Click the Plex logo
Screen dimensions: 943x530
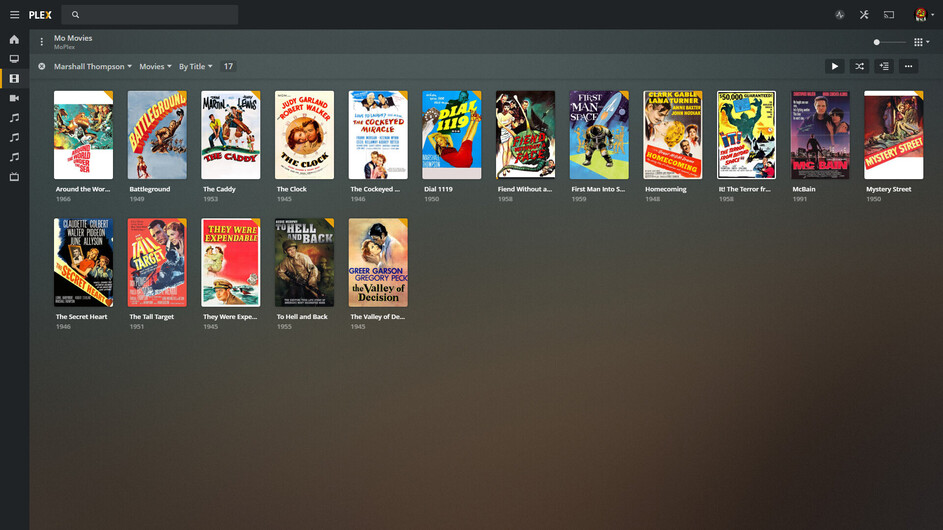40,15
